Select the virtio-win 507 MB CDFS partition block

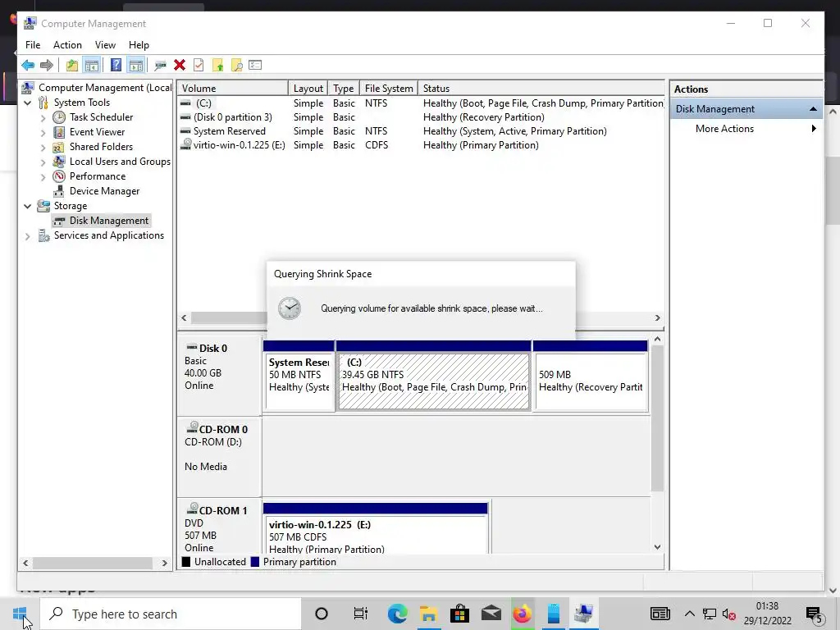[376, 527]
